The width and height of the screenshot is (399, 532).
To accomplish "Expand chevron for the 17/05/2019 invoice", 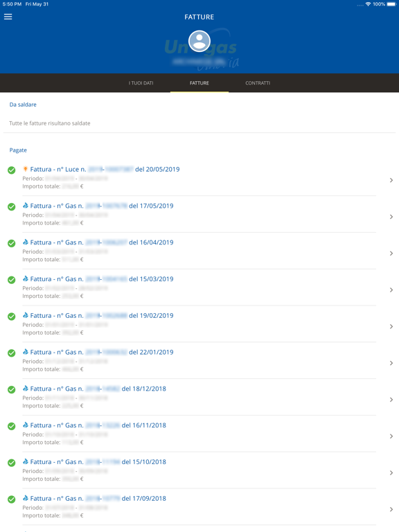I will click(x=391, y=217).
